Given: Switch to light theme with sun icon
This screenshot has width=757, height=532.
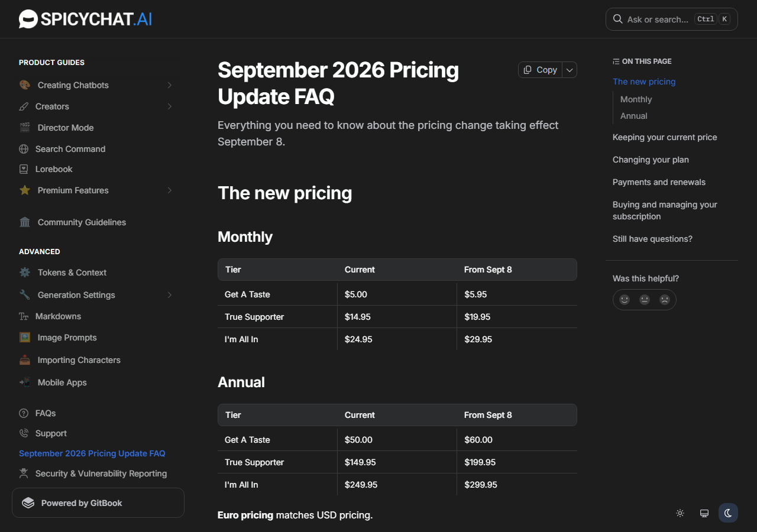Looking at the screenshot, I should (x=680, y=513).
